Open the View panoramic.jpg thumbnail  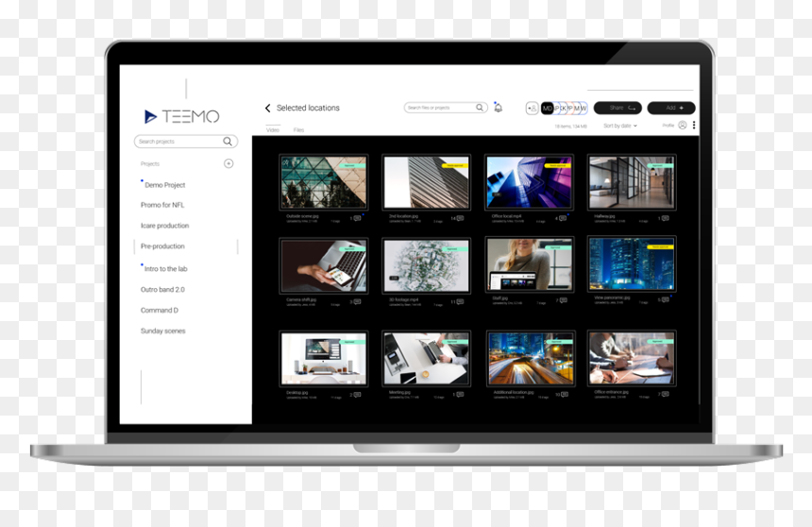[632, 263]
